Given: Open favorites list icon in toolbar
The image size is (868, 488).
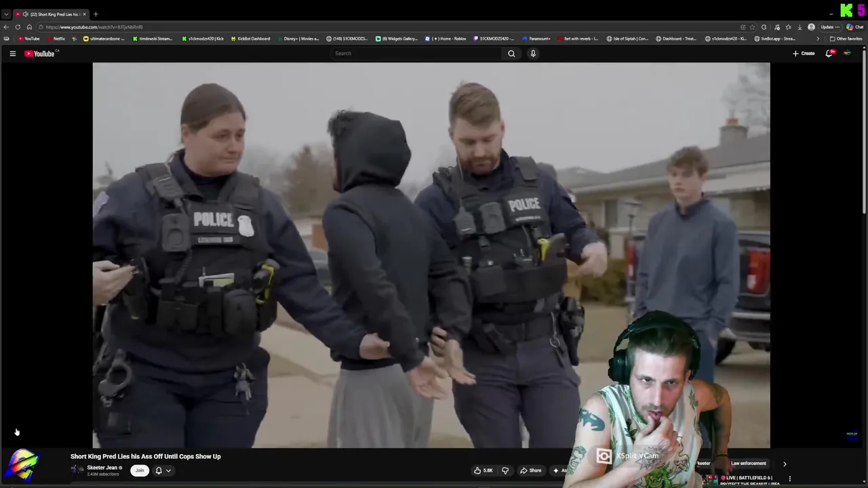Looking at the screenshot, I should pyautogui.click(x=788, y=27).
